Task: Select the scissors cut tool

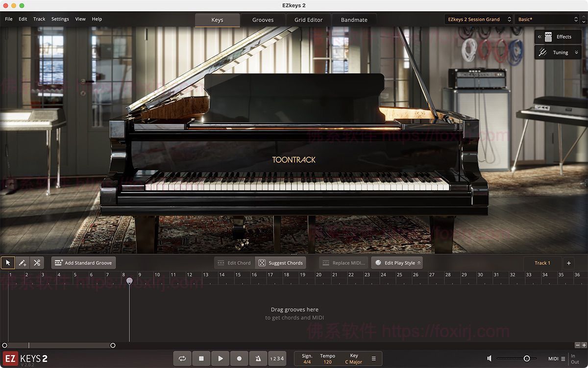Action: coord(37,263)
